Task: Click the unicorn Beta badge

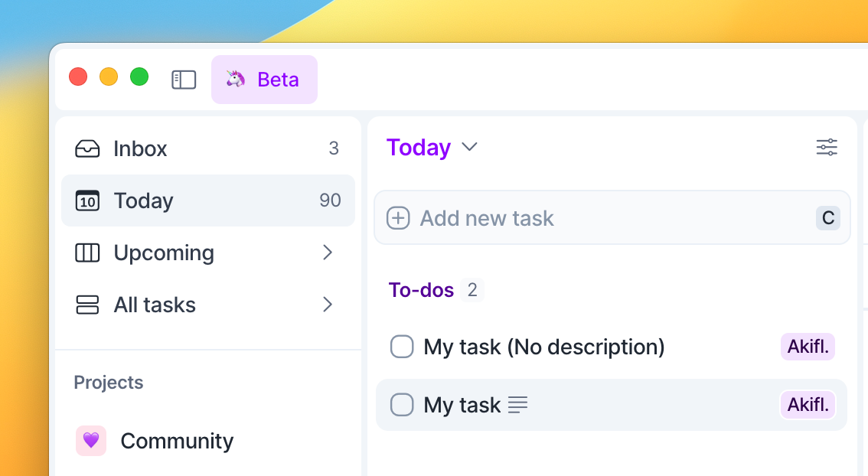Action: 264,80
